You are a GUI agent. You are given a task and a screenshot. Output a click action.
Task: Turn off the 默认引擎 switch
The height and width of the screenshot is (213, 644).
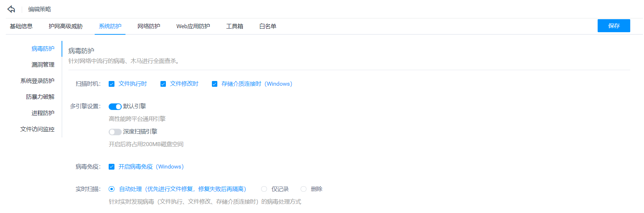pos(115,106)
